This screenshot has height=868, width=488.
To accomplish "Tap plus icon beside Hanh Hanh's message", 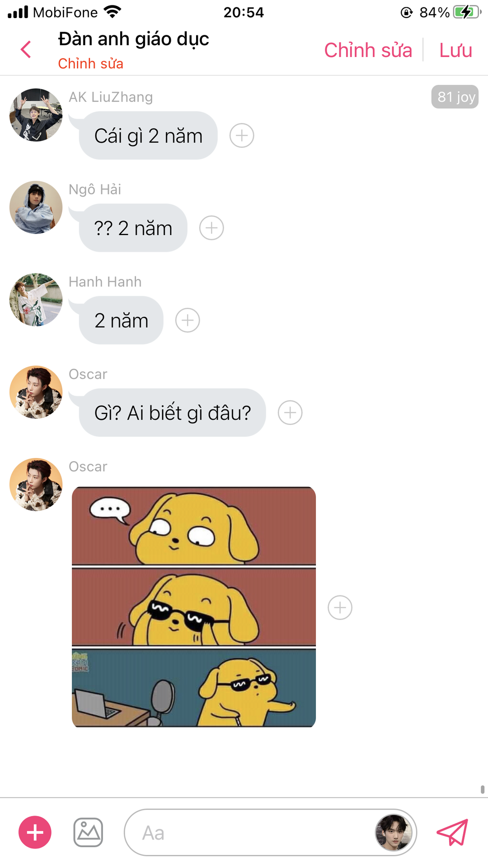I will 188,321.
